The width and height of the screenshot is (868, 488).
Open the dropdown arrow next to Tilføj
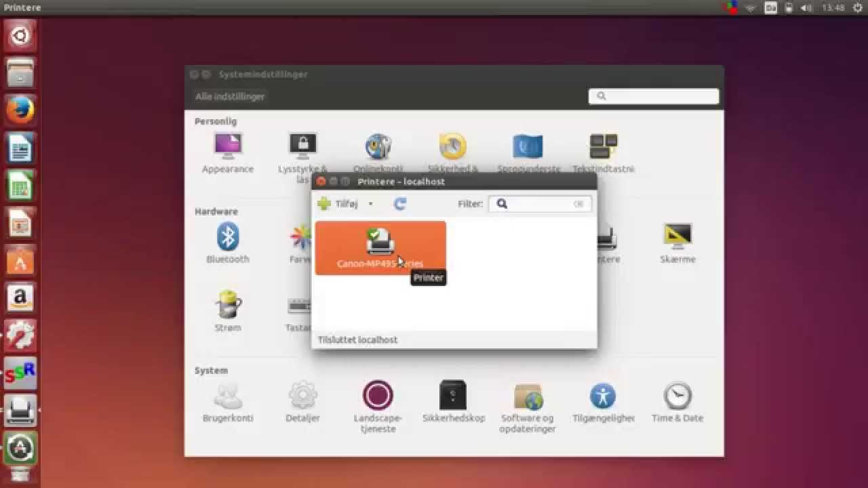370,204
